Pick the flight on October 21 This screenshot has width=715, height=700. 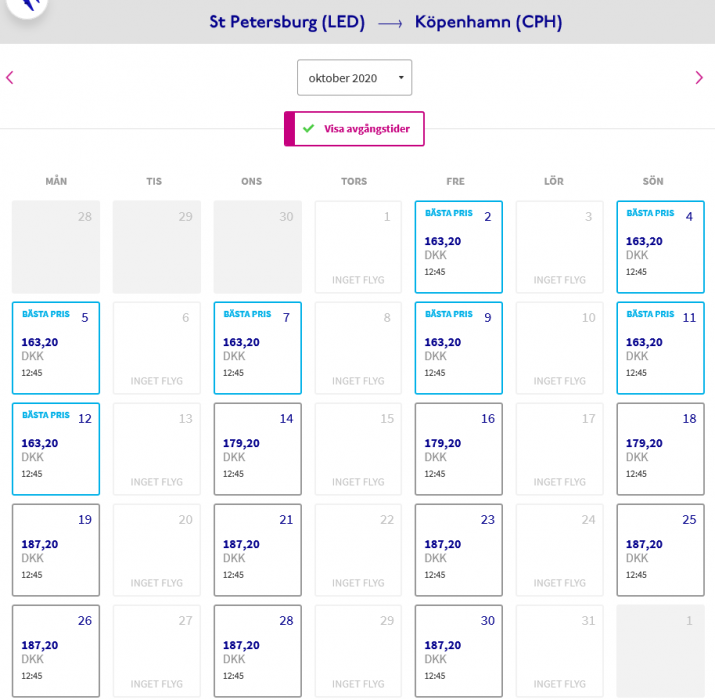(x=257, y=550)
